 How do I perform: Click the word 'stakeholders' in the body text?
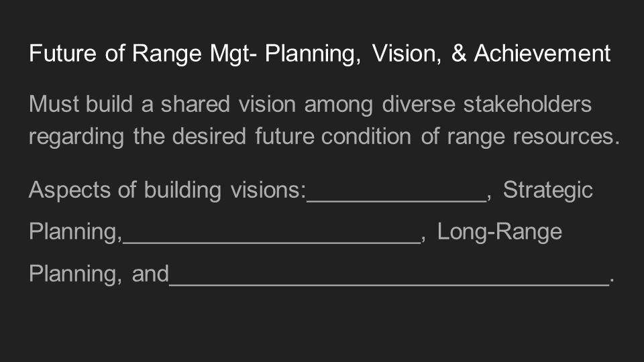(527, 104)
